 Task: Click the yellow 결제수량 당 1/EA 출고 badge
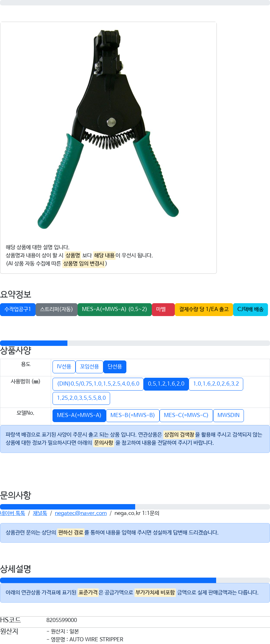pyautogui.click(x=204, y=309)
